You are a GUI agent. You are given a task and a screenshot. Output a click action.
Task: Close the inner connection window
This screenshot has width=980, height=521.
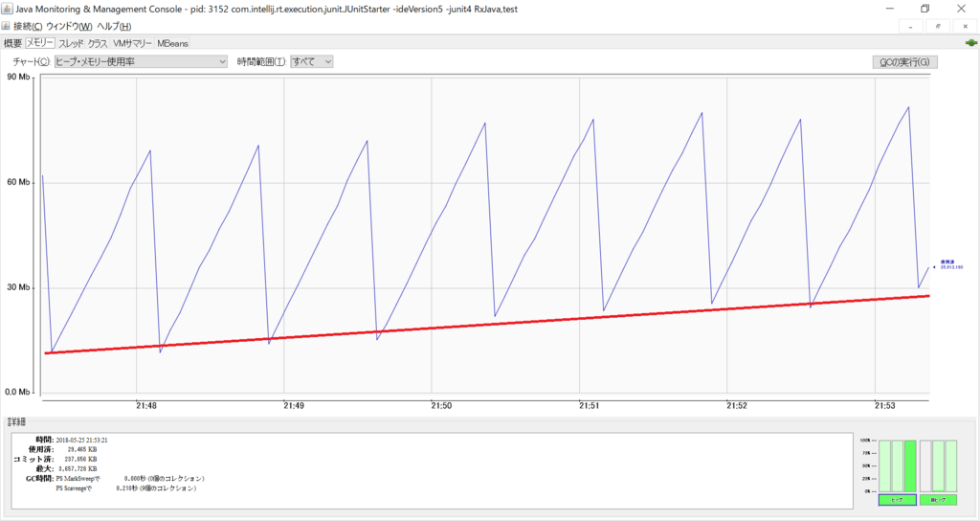pyautogui.click(x=965, y=26)
